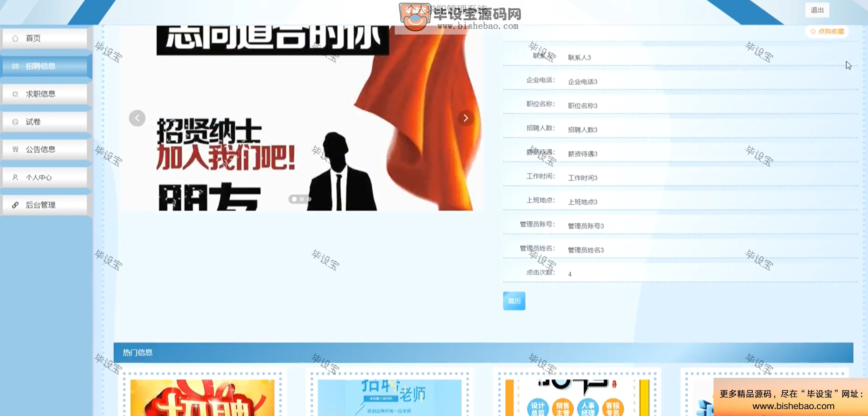
Task: Click the value 上班地点3
Action: 583,202
